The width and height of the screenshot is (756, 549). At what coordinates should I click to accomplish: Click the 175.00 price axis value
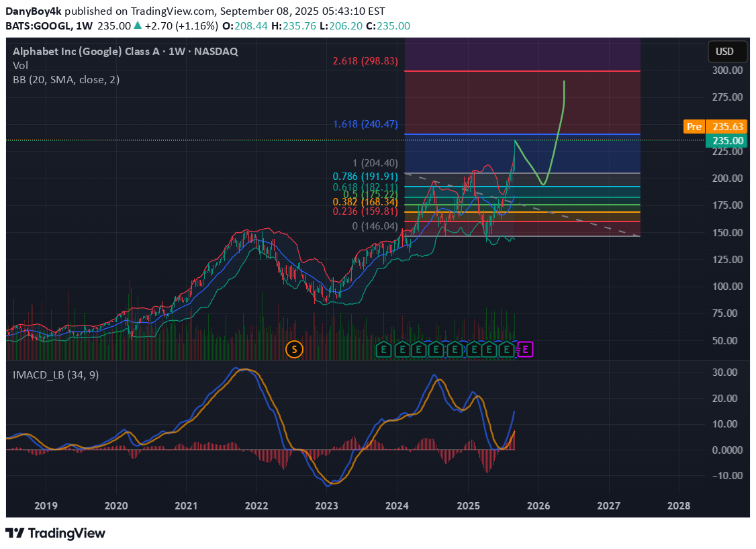click(x=728, y=205)
